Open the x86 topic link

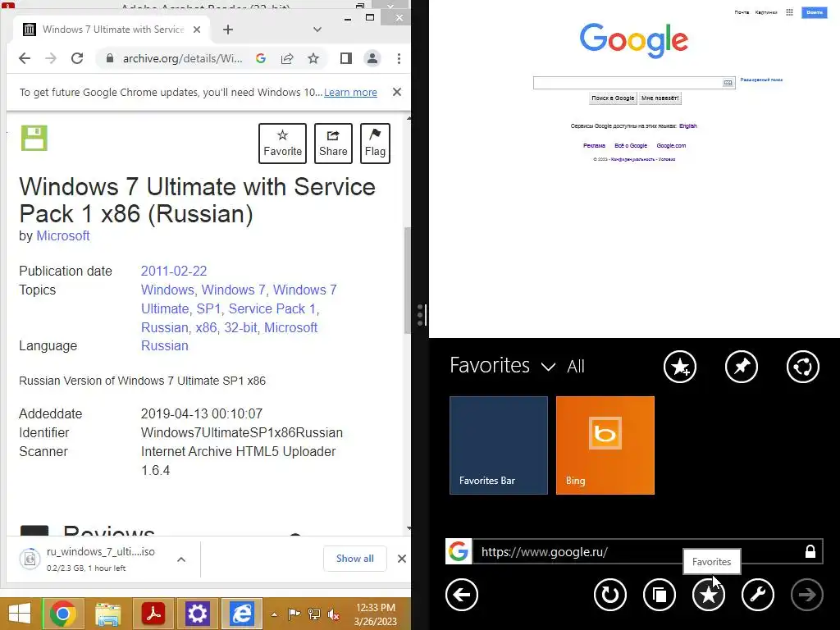(206, 327)
